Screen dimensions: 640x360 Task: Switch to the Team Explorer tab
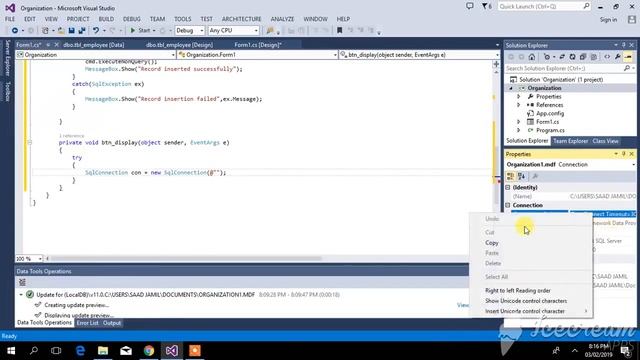[570, 141]
